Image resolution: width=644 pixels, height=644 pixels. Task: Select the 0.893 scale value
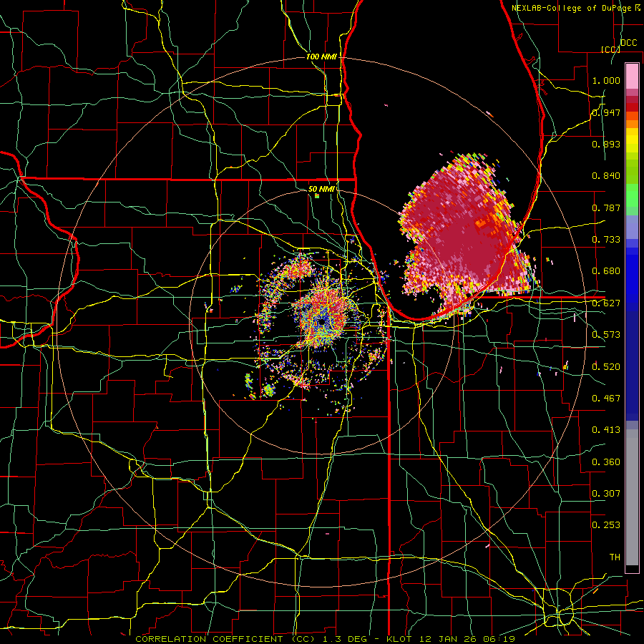click(606, 144)
